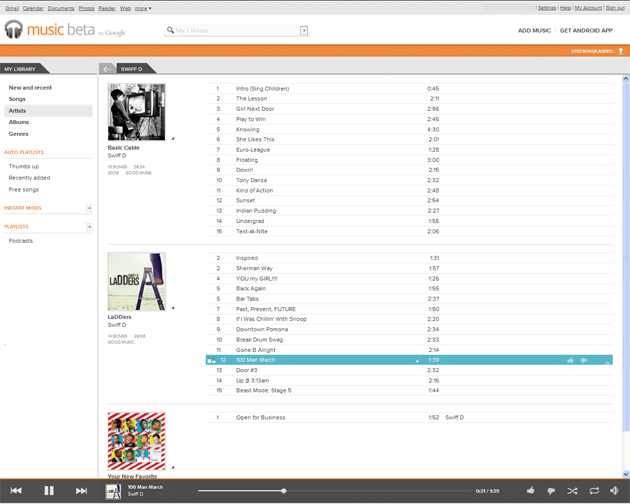
Task: Select track 'Tony Danza'
Action: pyautogui.click(x=409, y=180)
